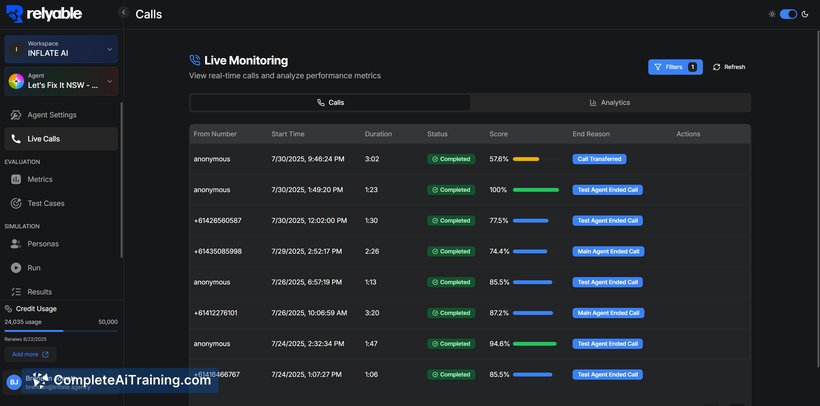Open Results in the sidebar

[x=61, y=292]
